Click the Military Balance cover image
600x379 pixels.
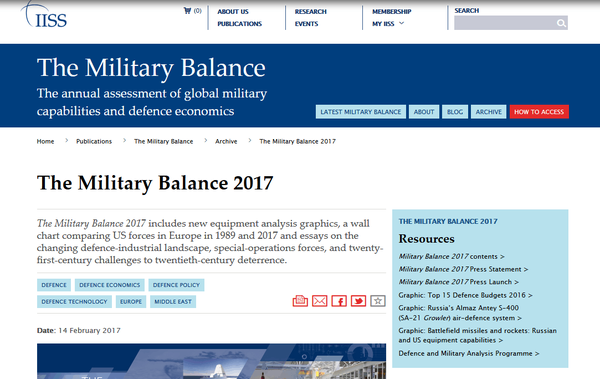(x=212, y=361)
